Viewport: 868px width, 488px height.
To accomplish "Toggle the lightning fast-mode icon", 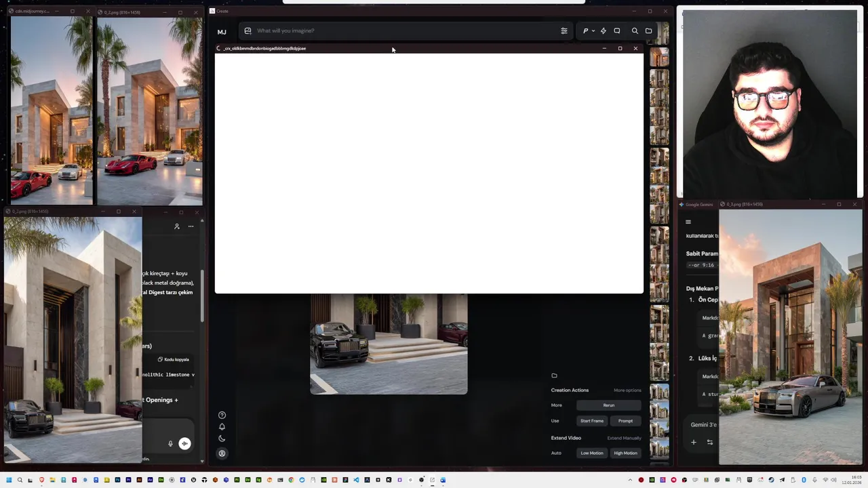I will tap(603, 30).
